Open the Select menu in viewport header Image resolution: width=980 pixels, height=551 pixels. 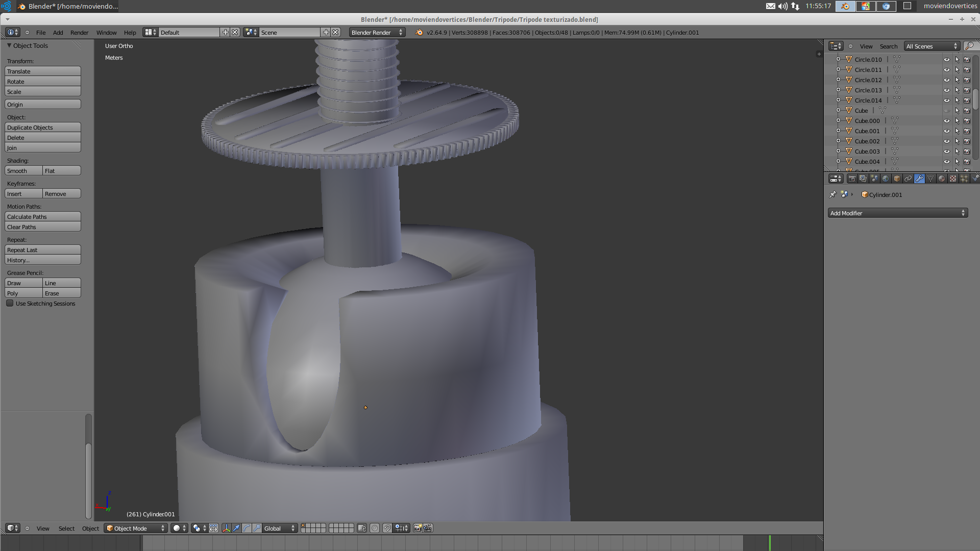[x=66, y=529]
